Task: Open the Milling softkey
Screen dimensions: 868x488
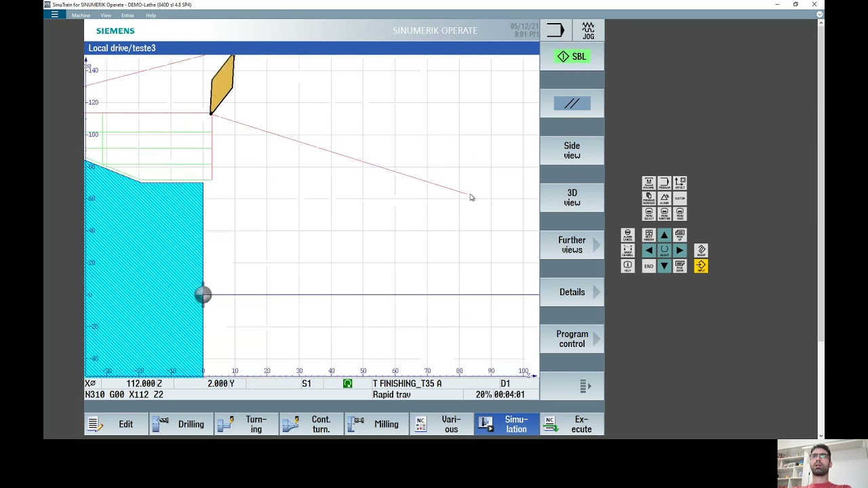Action: pos(376,424)
